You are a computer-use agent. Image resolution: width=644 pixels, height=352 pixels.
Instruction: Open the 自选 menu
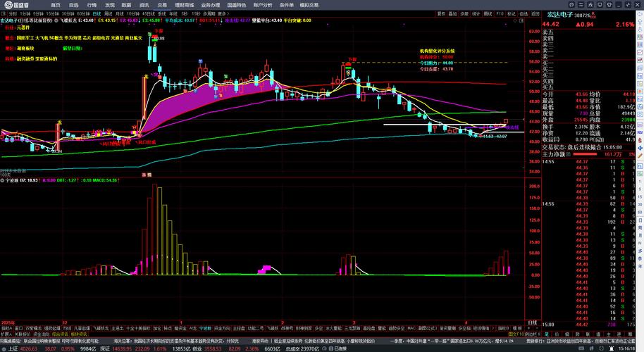(x=73, y=5)
